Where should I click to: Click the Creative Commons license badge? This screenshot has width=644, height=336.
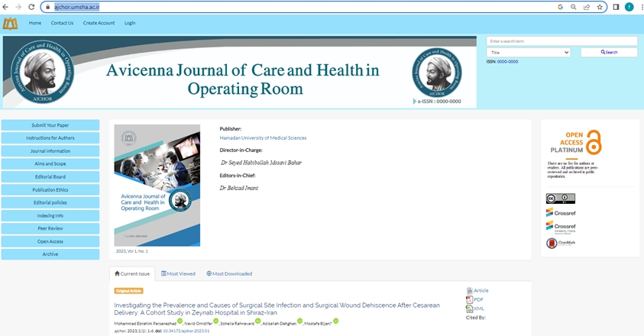(560, 199)
